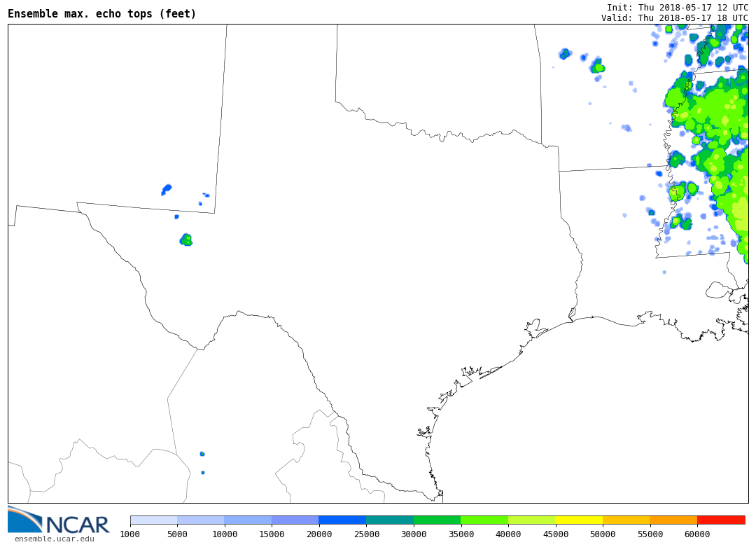
Task: Click the 50000 tick label on legend
Action: [603, 534]
